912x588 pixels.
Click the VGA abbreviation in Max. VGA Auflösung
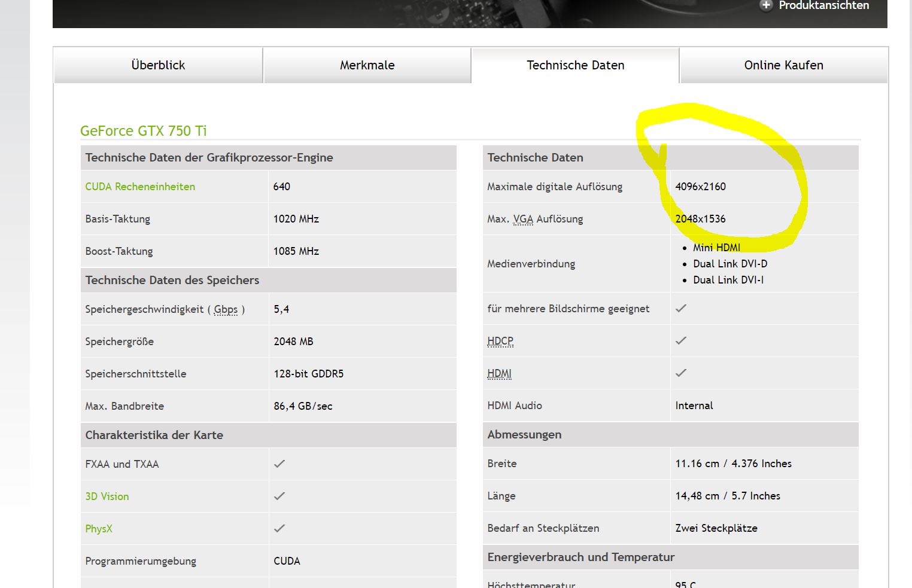(x=523, y=219)
